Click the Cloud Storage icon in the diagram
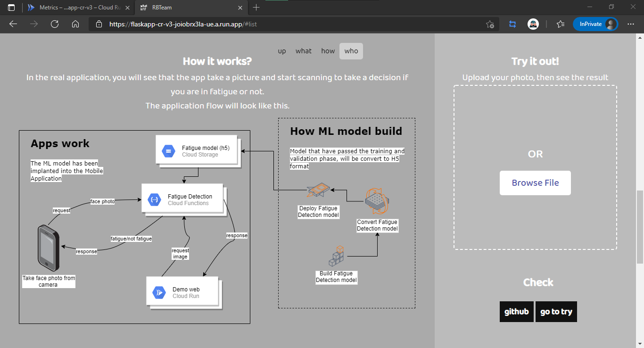 168,151
